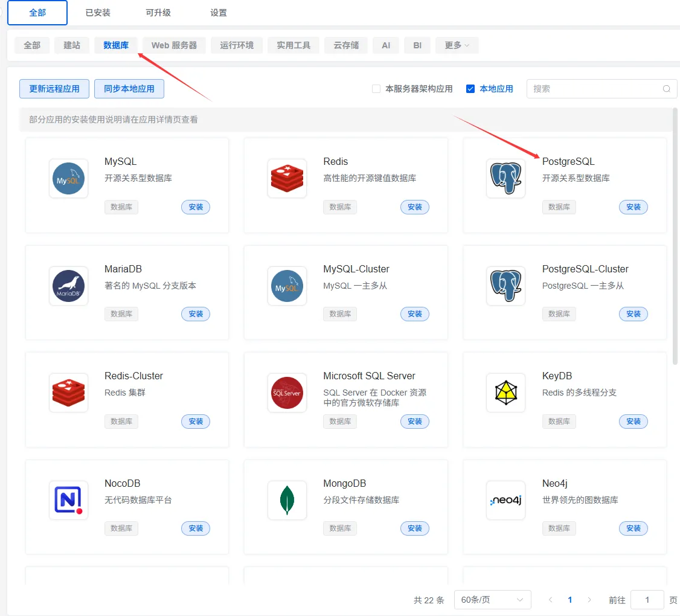Open the 60条/页 page size dropdown
680x616 pixels.
pos(492,600)
